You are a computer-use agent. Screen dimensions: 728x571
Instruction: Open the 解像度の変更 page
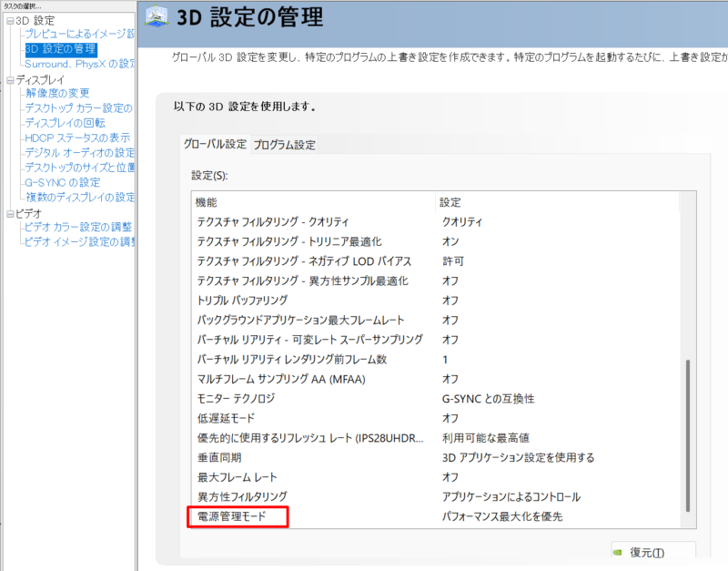[x=55, y=93]
